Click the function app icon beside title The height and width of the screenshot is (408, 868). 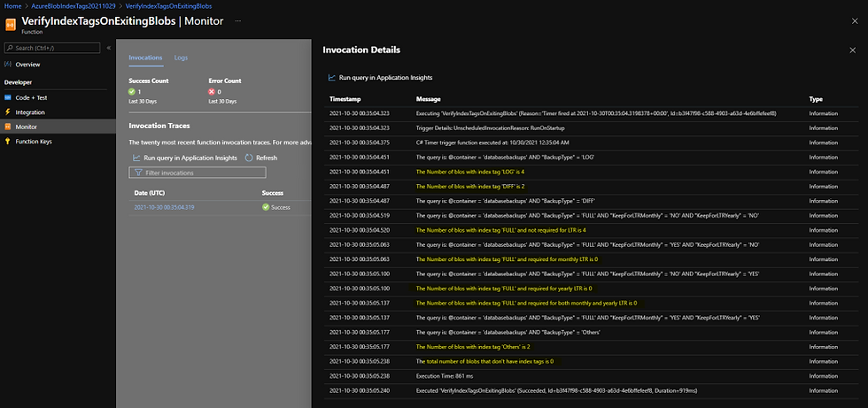click(11, 26)
